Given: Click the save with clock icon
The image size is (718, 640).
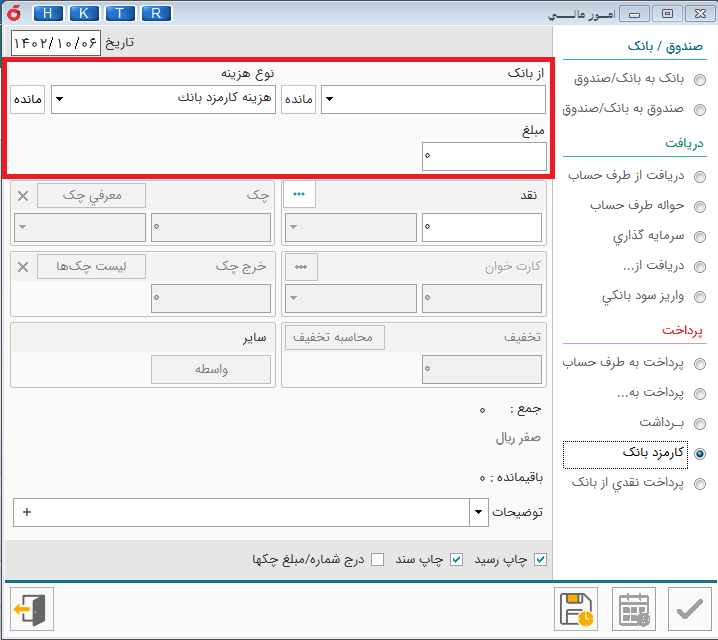Looking at the screenshot, I should tap(577, 608).
